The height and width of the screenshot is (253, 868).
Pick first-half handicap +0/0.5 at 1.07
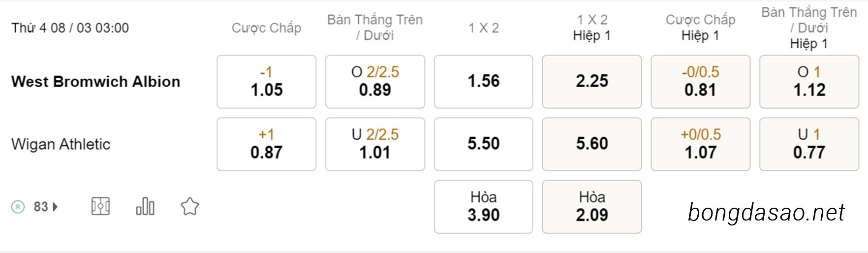point(701,144)
